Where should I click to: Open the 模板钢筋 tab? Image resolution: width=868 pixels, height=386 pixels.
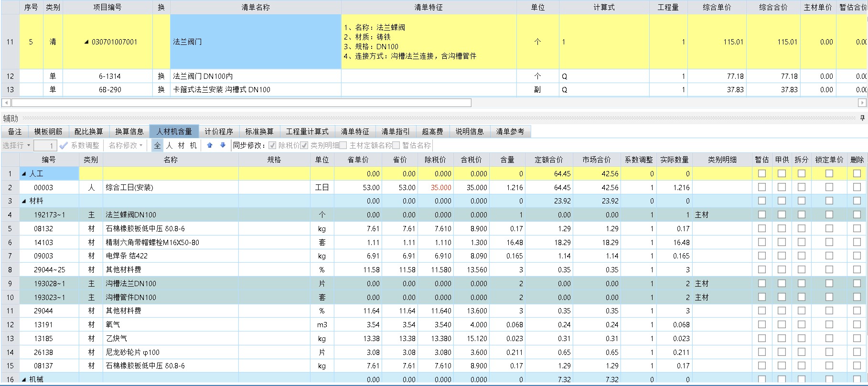point(48,131)
